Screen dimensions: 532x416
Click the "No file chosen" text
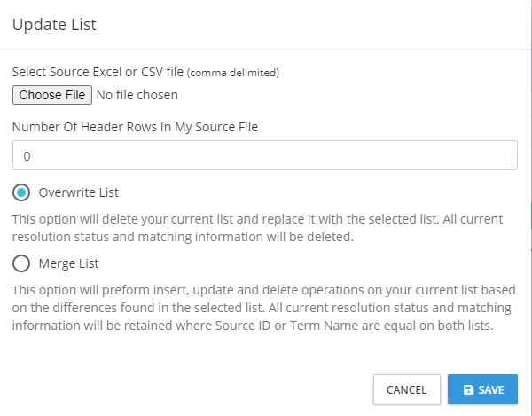coord(137,95)
